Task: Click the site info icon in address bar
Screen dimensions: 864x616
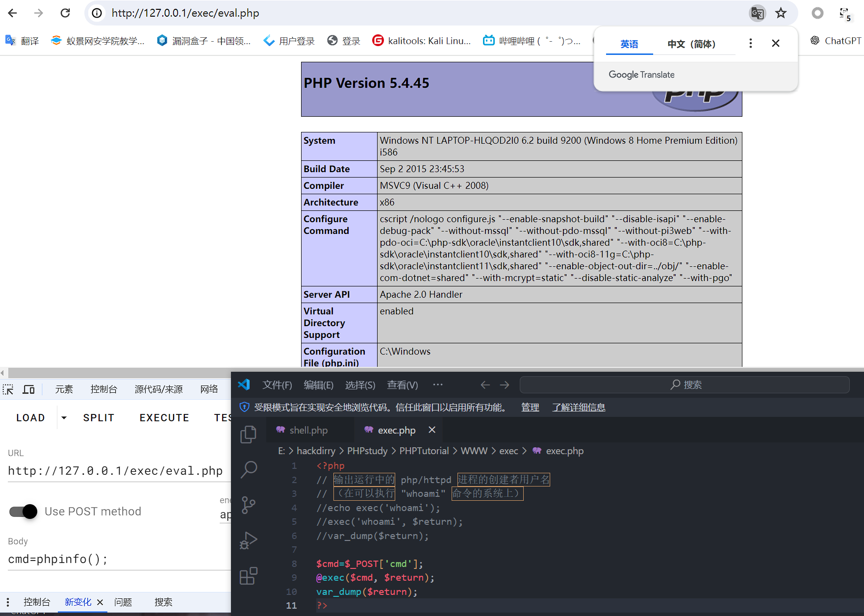Action: (x=97, y=13)
